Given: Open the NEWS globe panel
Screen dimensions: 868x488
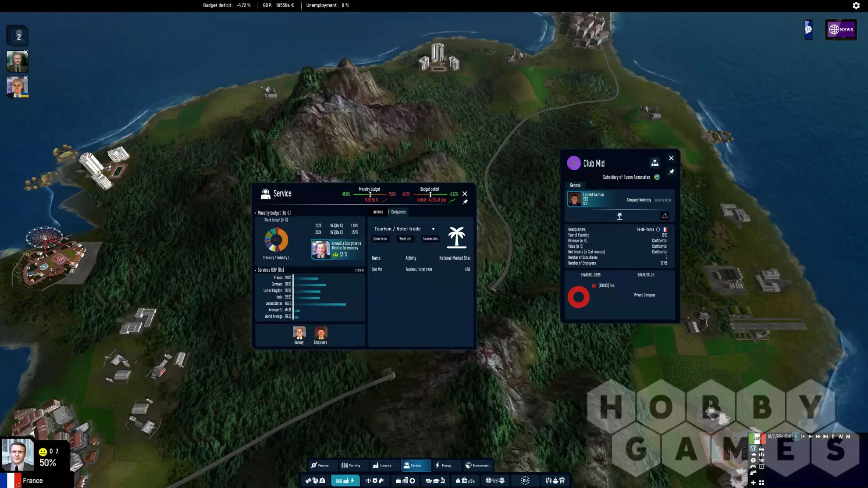Looking at the screenshot, I should pyautogui.click(x=841, y=29).
